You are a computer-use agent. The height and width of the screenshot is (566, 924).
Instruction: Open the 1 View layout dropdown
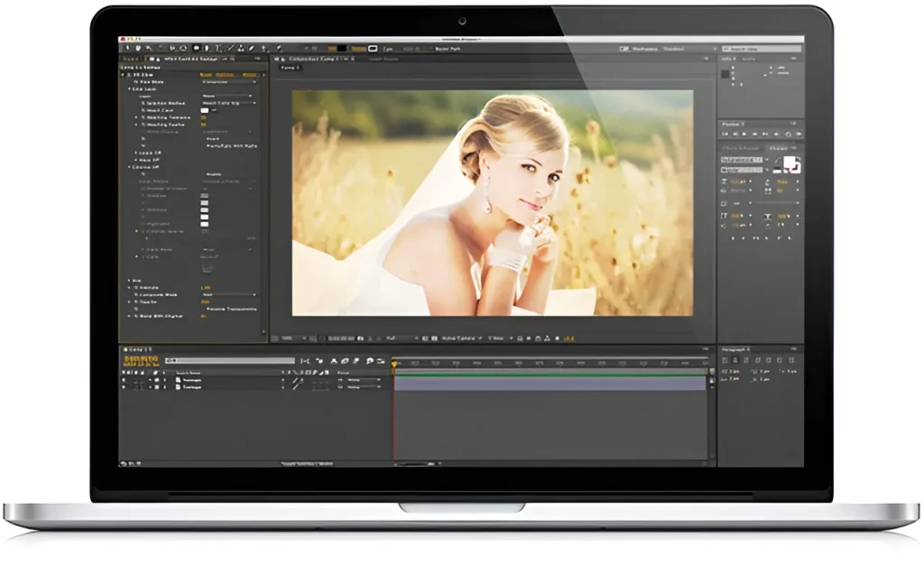(x=500, y=339)
